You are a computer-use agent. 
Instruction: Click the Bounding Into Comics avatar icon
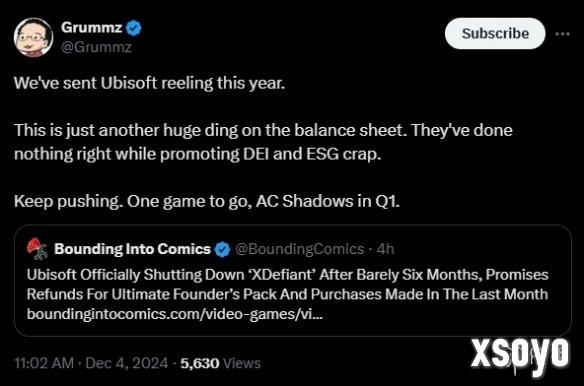[x=37, y=249]
